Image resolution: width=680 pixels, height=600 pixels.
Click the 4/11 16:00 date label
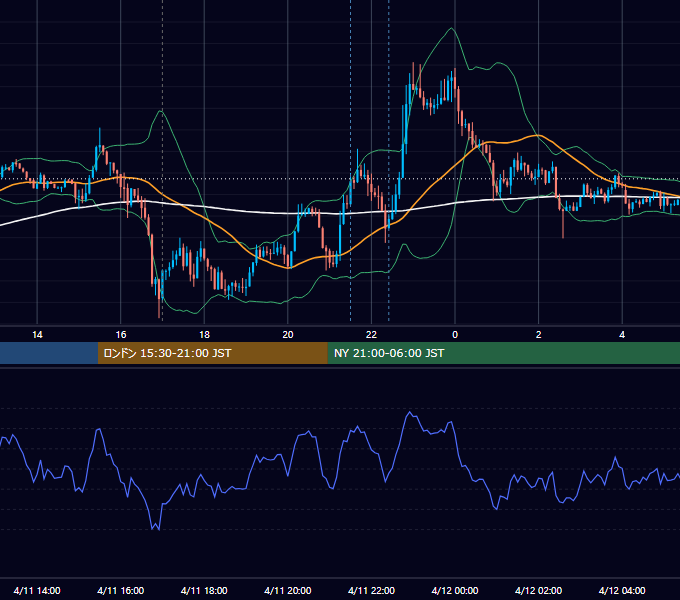121,590
